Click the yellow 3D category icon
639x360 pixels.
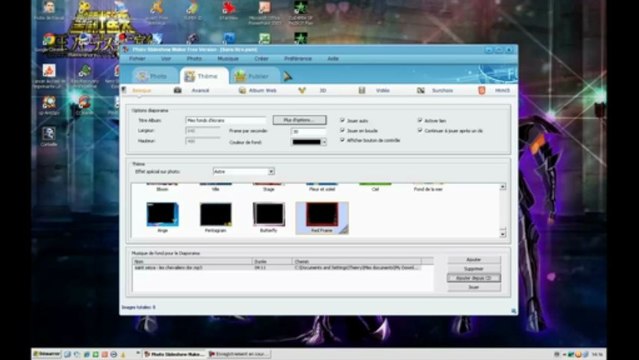pyautogui.click(x=302, y=90)
